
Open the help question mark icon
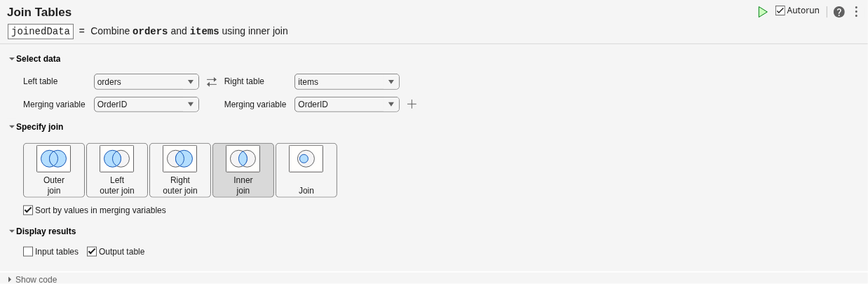pos(839,12)
